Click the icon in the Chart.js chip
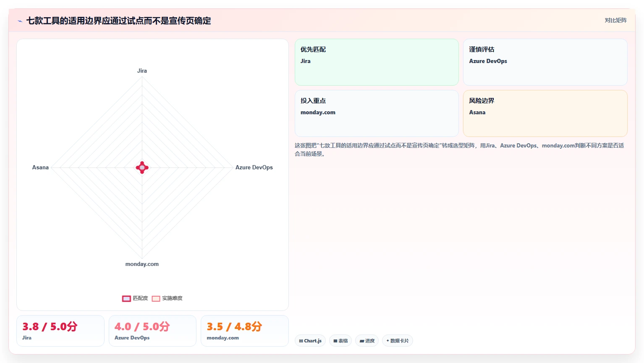The width and height of the screenshot is (644, 363). click(301, 341)
